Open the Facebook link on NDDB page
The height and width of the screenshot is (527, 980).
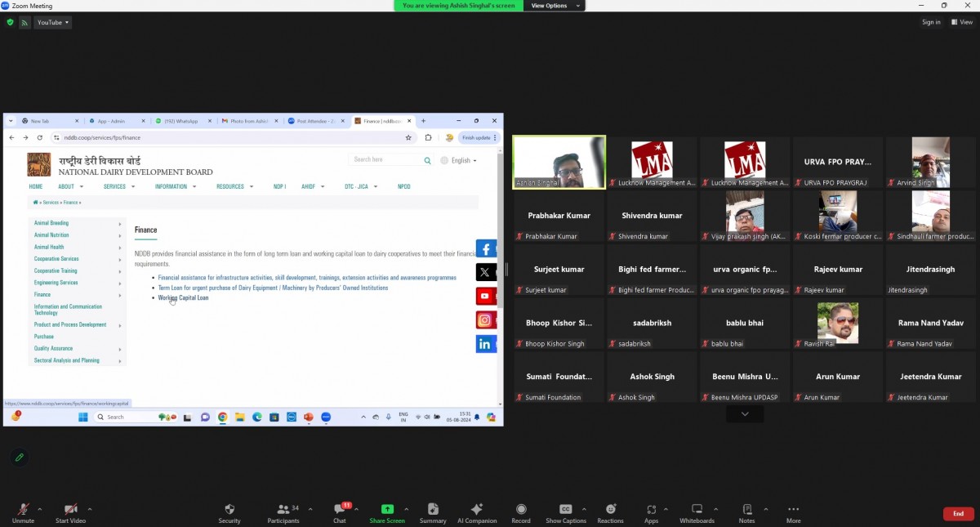tap(486, 249)
